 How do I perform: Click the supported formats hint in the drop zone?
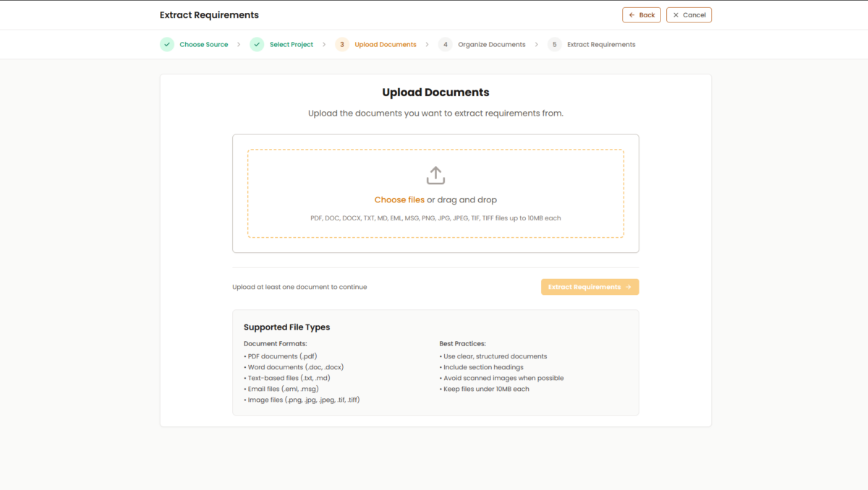435,218
